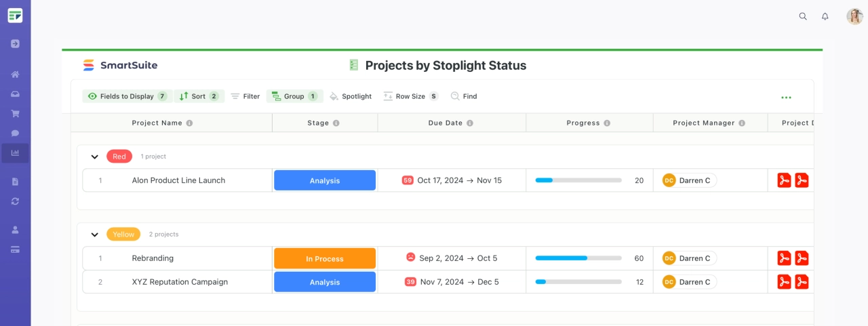
Task: Click the progress bar showing 12
Action: [x=578, y=282]
